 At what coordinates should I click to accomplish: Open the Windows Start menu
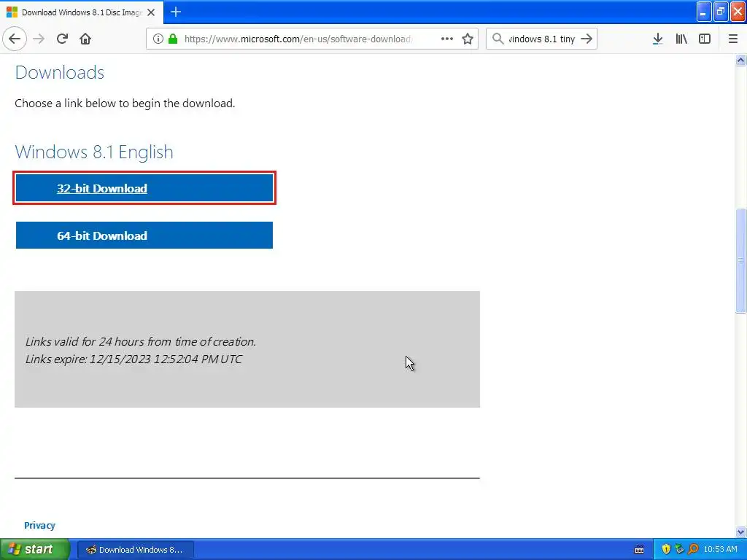point(34,550)
